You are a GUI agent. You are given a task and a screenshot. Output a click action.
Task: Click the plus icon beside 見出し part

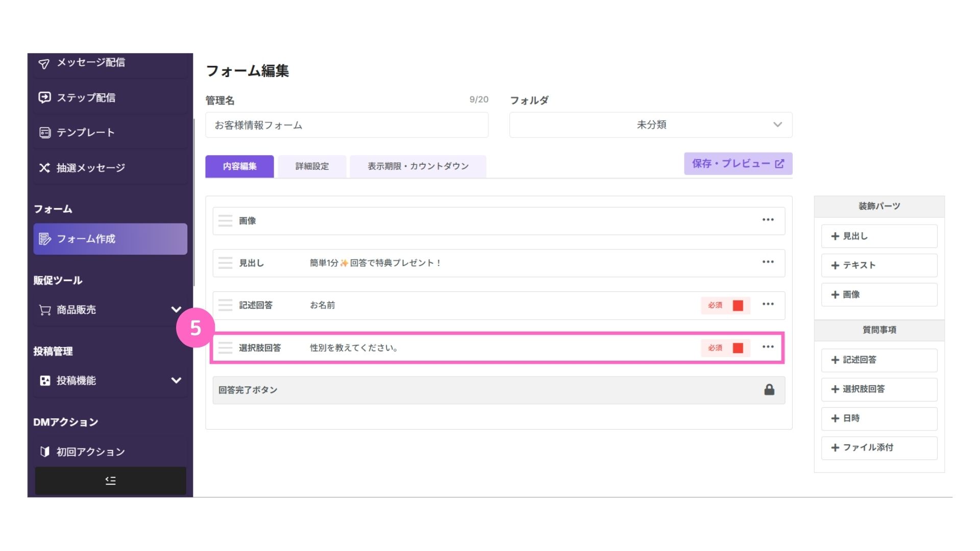click(x=835, y=236)
